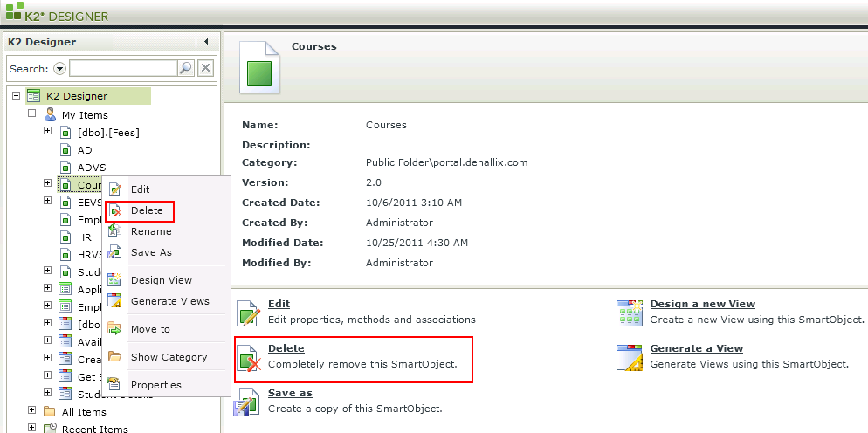Image resolution: width=868 pixels, height=433 pixels.
Task: Choose Show Category from the context menu
Action: 167,357
